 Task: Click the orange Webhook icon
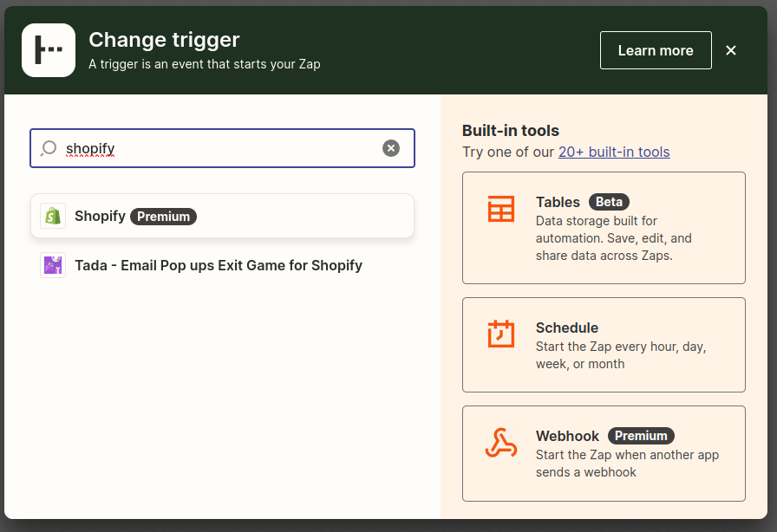coord(501,443)
